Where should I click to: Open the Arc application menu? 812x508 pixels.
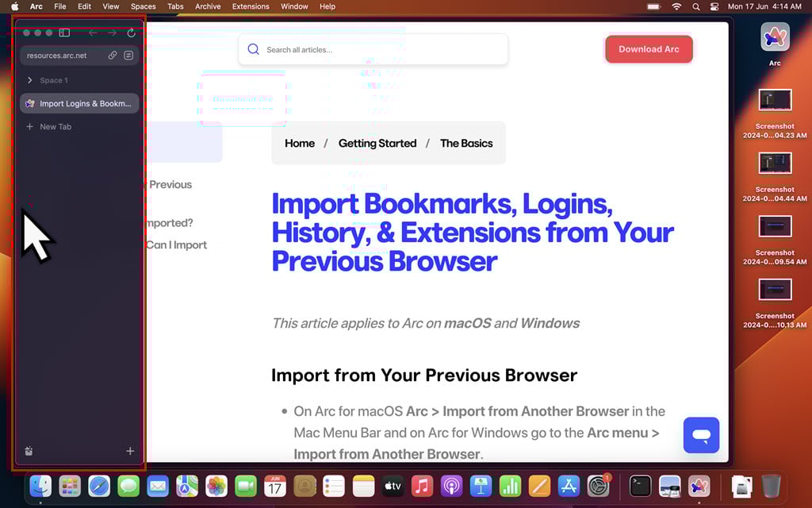[x=36, y=6]
